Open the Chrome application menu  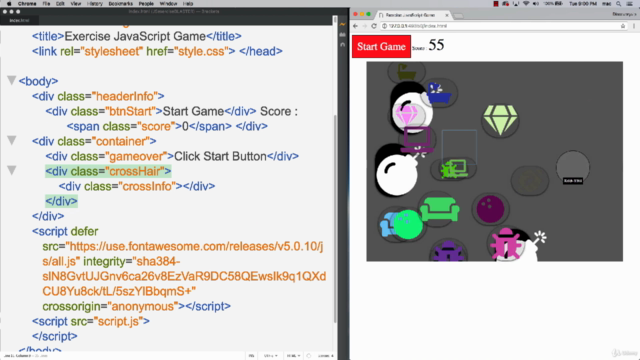(27, 4)
